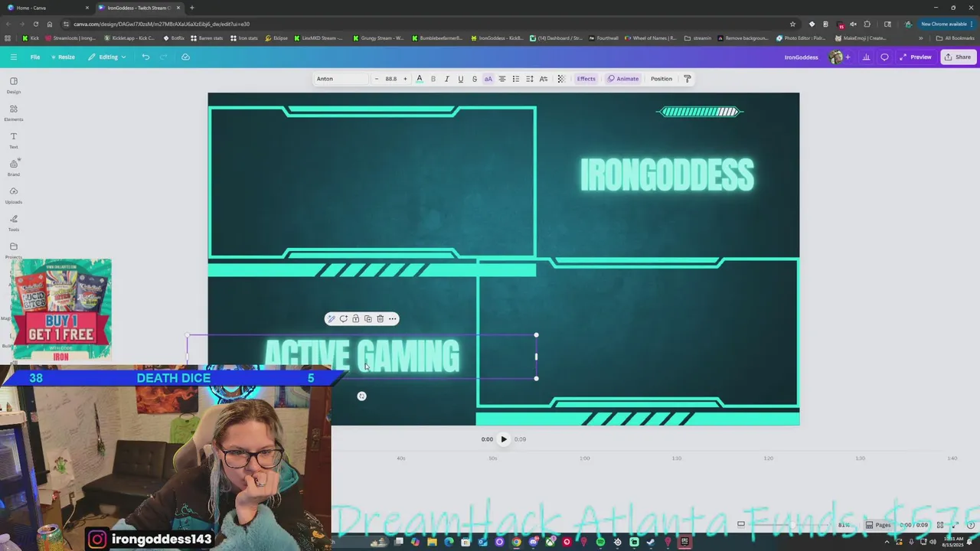
Task: Expand the Editing mode dropdown
Action: point(107,57)
